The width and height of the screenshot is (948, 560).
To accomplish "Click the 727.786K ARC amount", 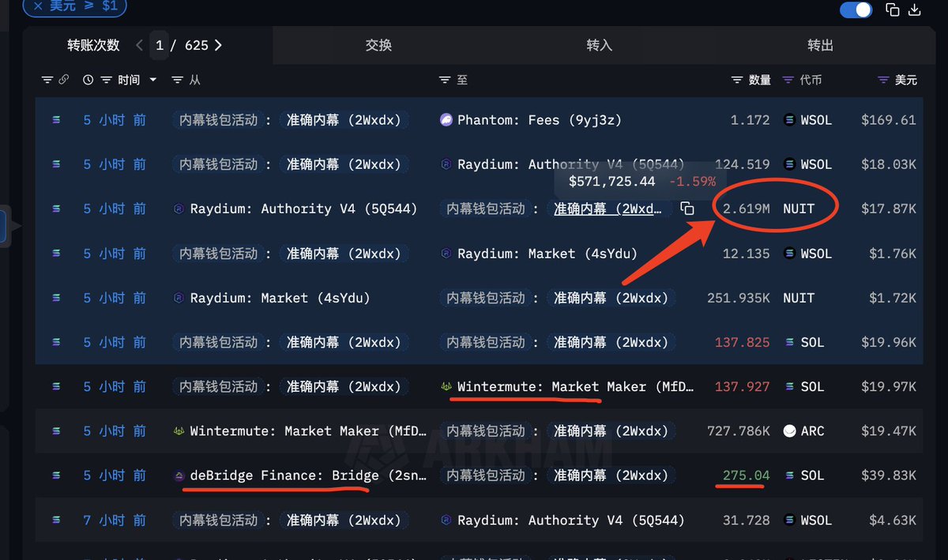I will pos(739,431).
